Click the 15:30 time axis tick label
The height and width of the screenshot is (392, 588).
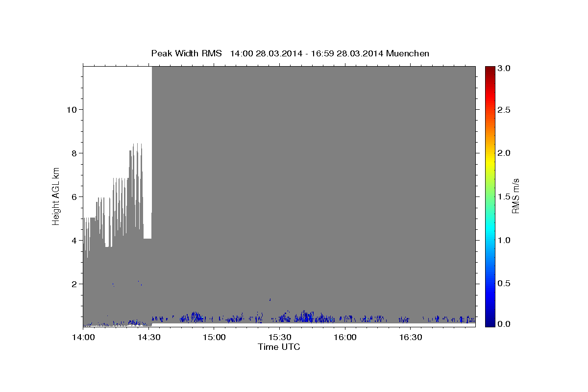(279, 338)
